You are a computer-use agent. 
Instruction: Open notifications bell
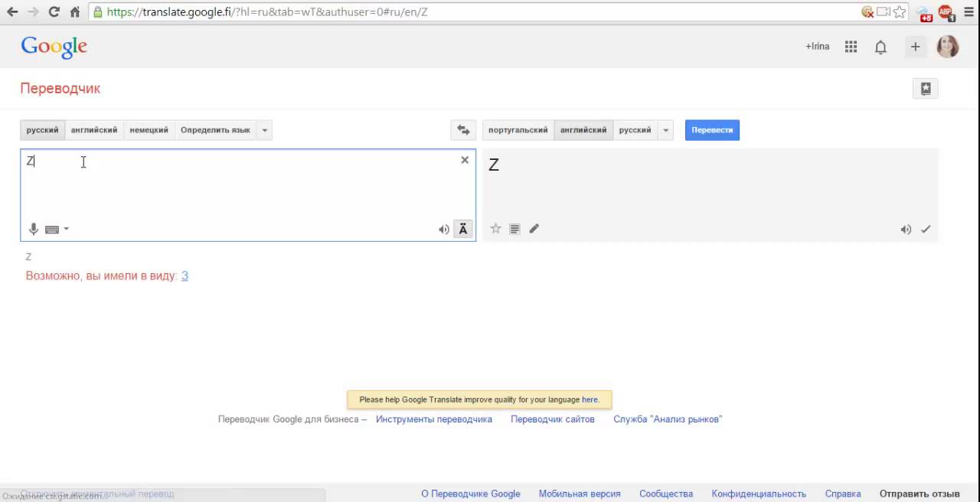[881, 47]
